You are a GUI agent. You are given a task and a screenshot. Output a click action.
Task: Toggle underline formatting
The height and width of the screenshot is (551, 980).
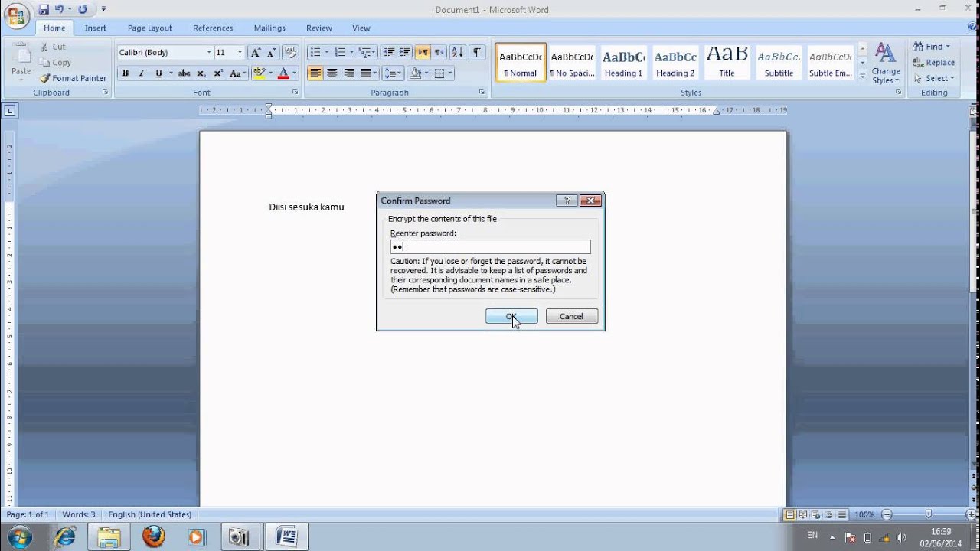[x=158, y=73]
